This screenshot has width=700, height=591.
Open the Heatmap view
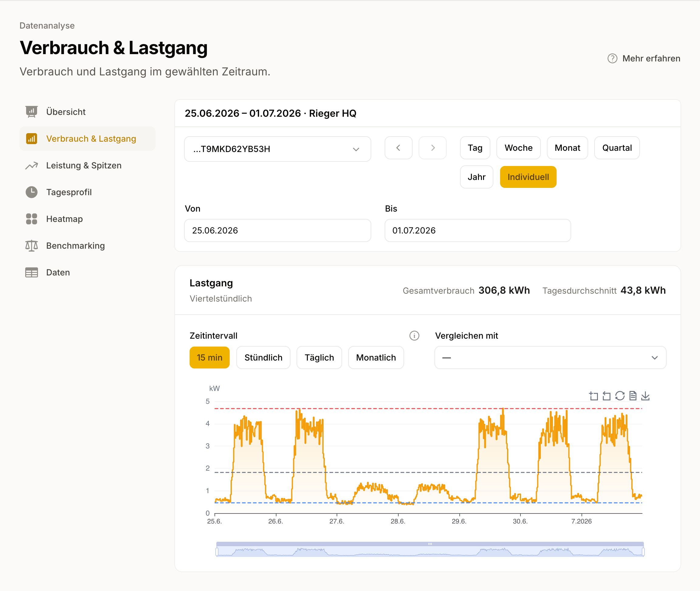pyautogui.click(x=87, y=219)
